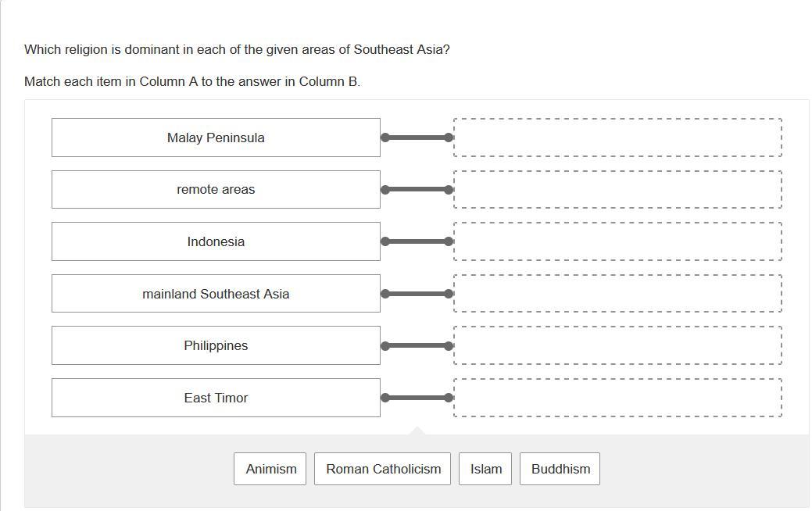Click the Indonesia item in Column A
The height and width of the screenshot is (511, 812).
(216, 241)
